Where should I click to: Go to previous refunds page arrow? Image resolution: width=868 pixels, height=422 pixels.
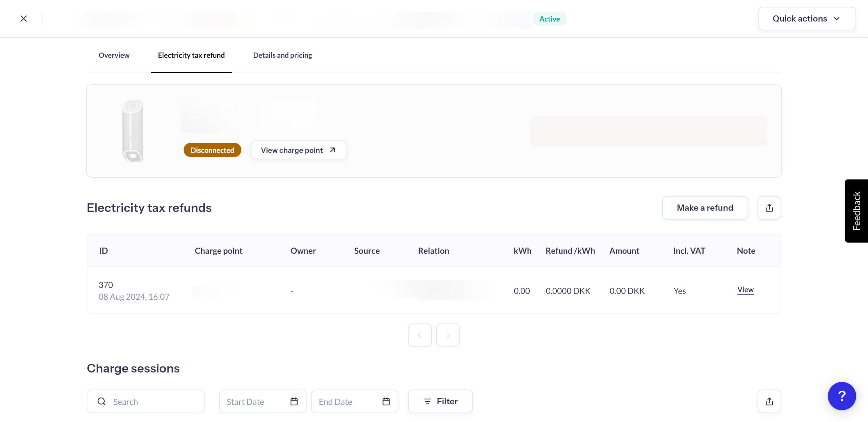pos(419,335)
